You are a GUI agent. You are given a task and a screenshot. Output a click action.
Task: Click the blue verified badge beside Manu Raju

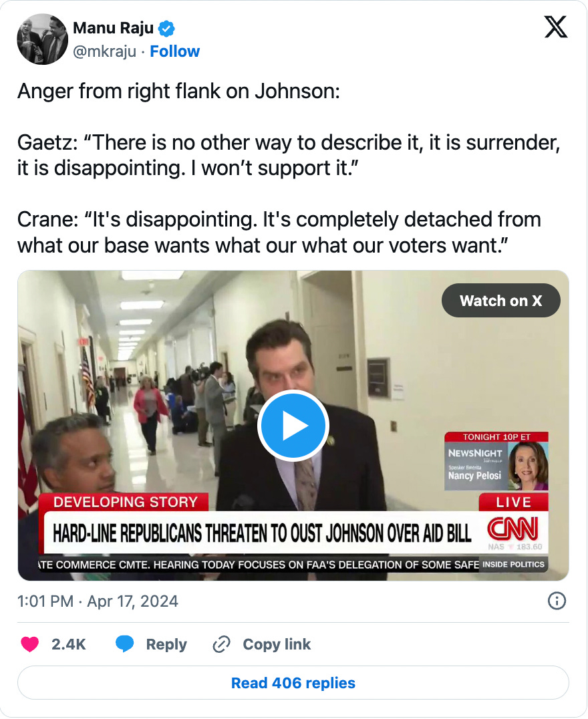166,29
